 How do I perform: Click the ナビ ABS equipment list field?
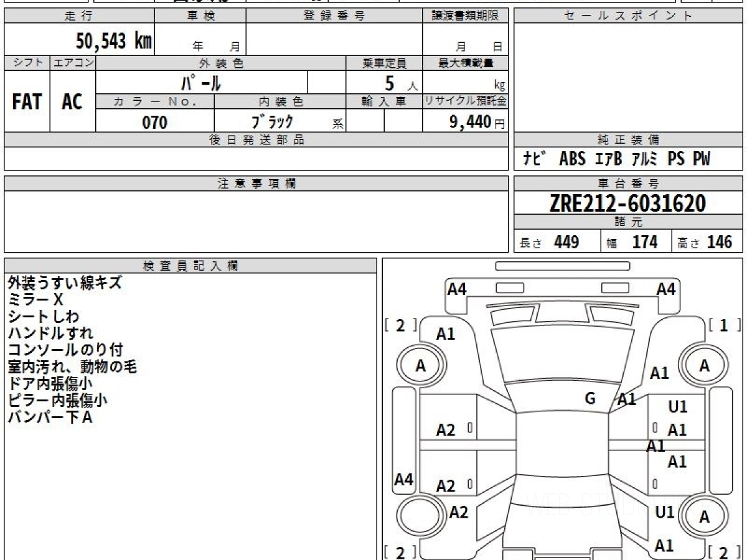tap(628, 159)
